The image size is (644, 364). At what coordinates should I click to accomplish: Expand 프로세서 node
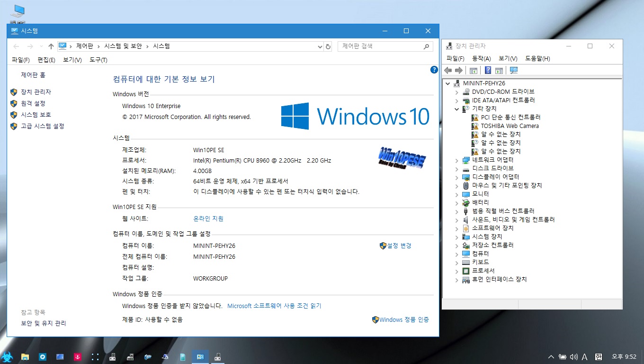[x=456, y=271]
